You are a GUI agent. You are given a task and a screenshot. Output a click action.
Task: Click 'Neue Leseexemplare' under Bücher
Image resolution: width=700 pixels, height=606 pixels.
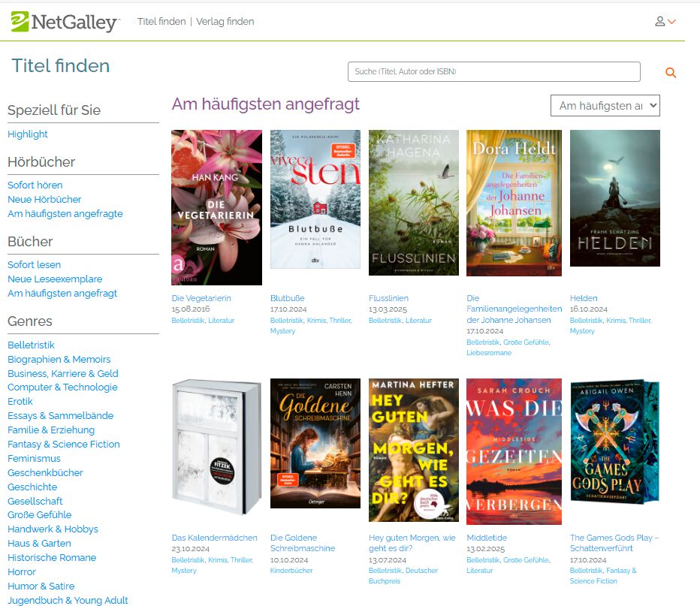pos(55,279)
